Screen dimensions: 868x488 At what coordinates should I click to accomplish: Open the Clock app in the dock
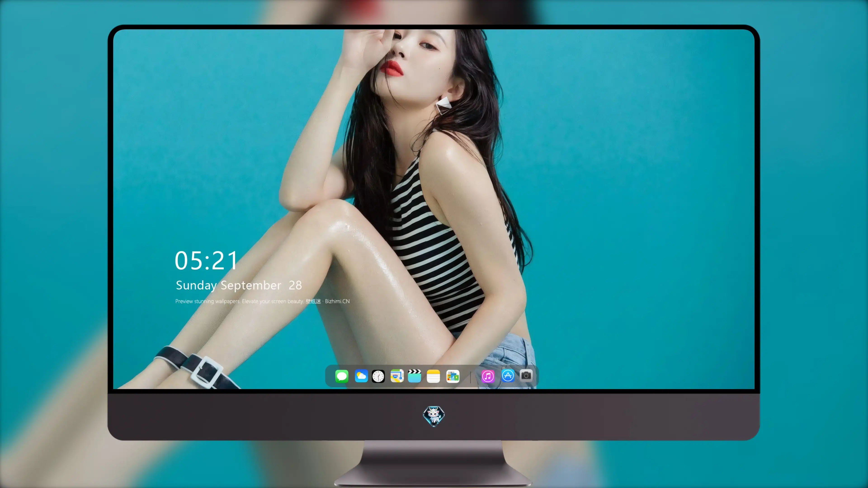click(378, 376)
